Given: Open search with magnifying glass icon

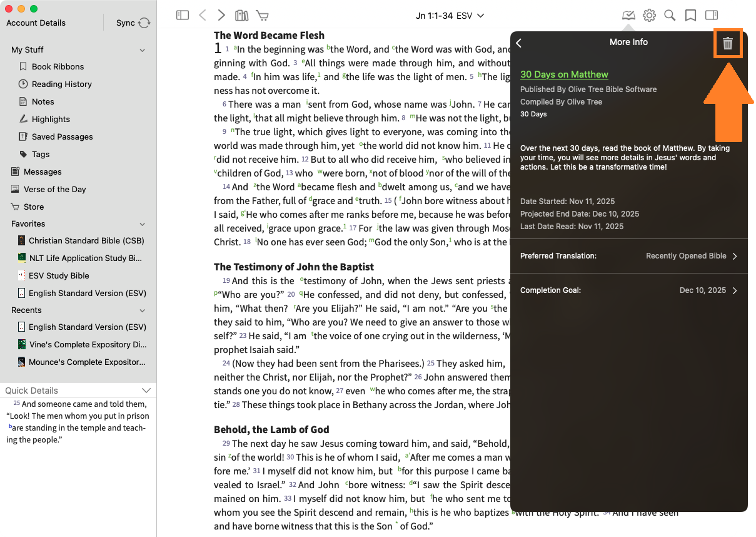Looking at the screenshot, I should coord(670,16).
